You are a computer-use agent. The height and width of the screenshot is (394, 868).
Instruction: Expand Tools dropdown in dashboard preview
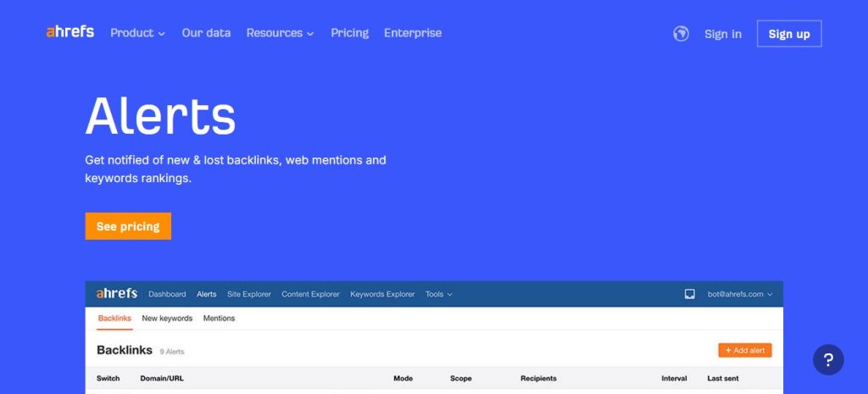click(438, 294)
